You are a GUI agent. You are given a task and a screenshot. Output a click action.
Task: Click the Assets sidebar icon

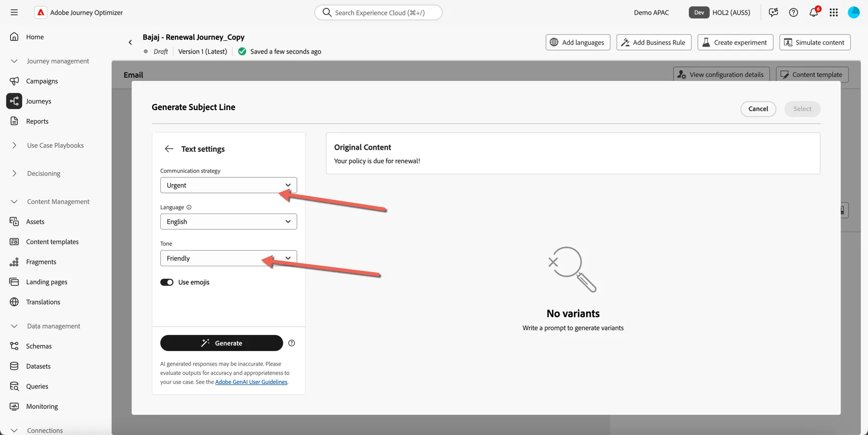pos(14,222)
